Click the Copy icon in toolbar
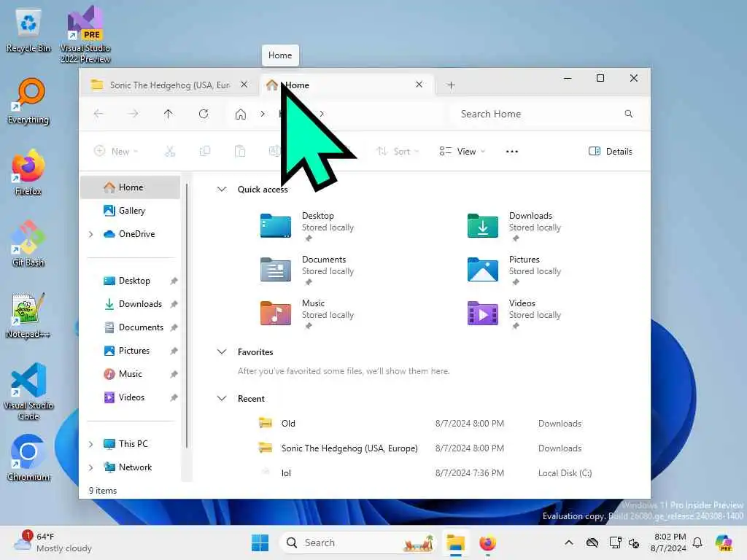 tap(205, 152)
